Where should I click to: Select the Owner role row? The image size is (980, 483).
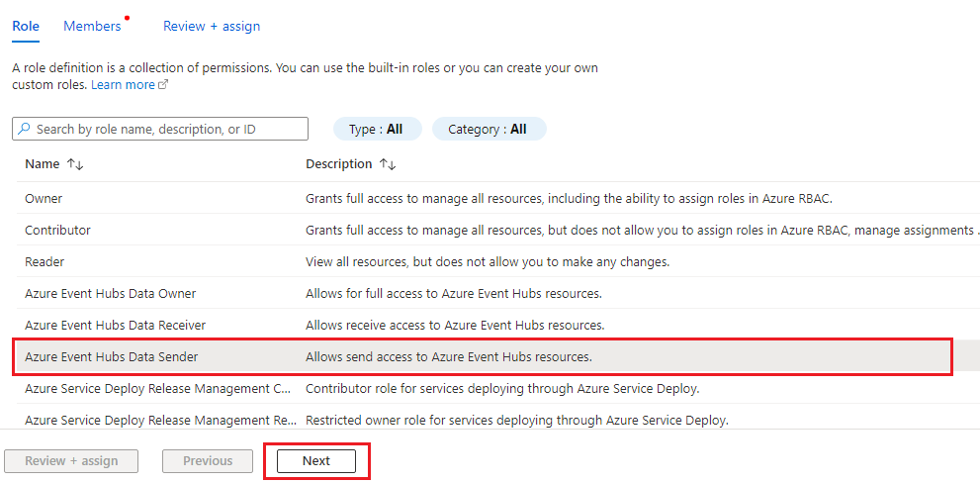click(x=44, y=198)
